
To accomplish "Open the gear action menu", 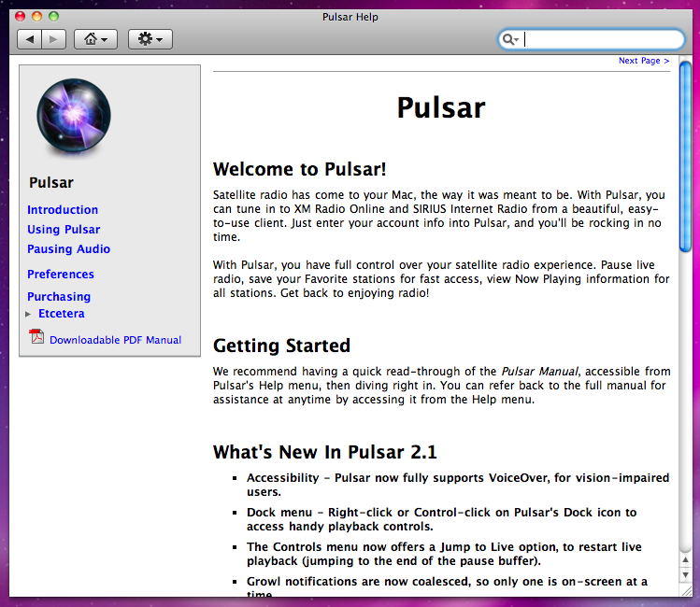I will [150, 39].
